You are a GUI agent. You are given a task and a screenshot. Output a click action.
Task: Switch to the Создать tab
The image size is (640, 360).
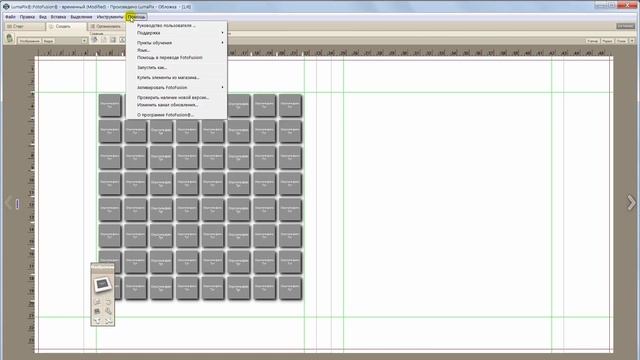click(66, 26)
